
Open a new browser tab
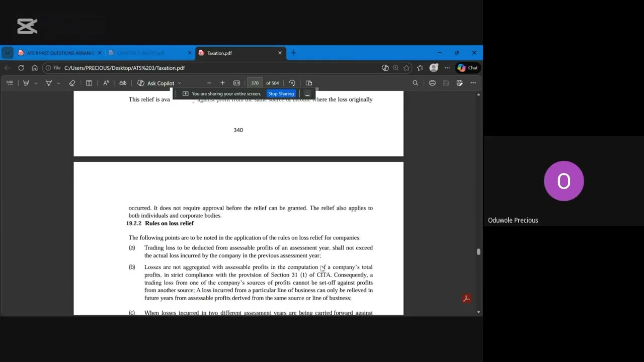(294, 53)
